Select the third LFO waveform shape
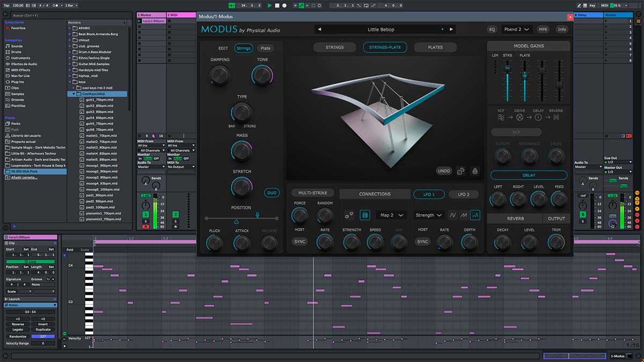This screenshot has width=644, height=362. [475, 215]
